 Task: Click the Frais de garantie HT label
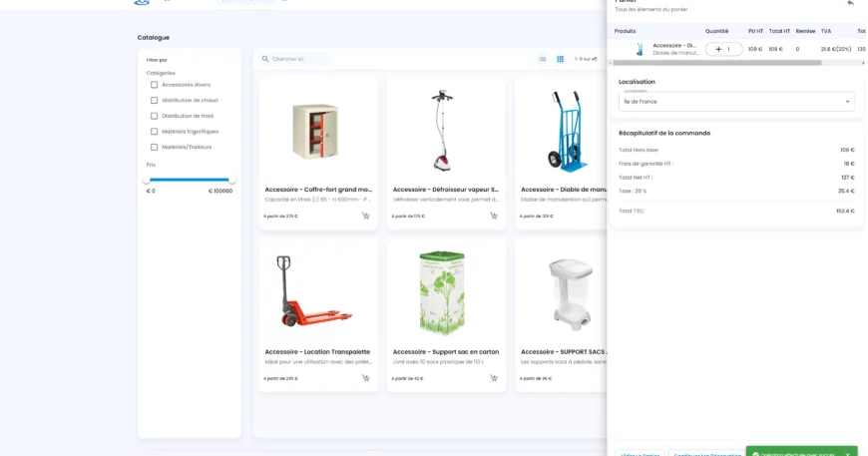(x=647, y=164)
